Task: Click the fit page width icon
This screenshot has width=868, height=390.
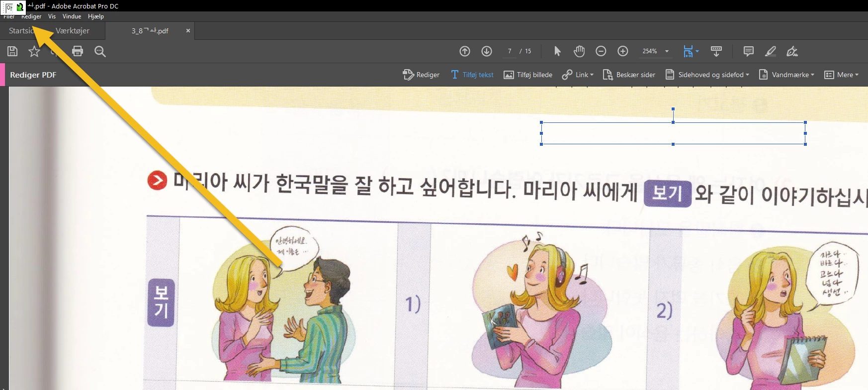Action: (688, 51)
